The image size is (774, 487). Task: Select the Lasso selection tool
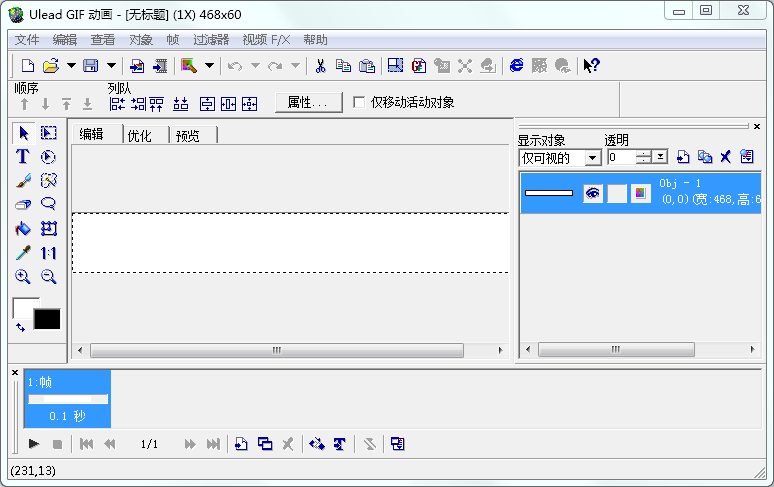click(48, 204)
